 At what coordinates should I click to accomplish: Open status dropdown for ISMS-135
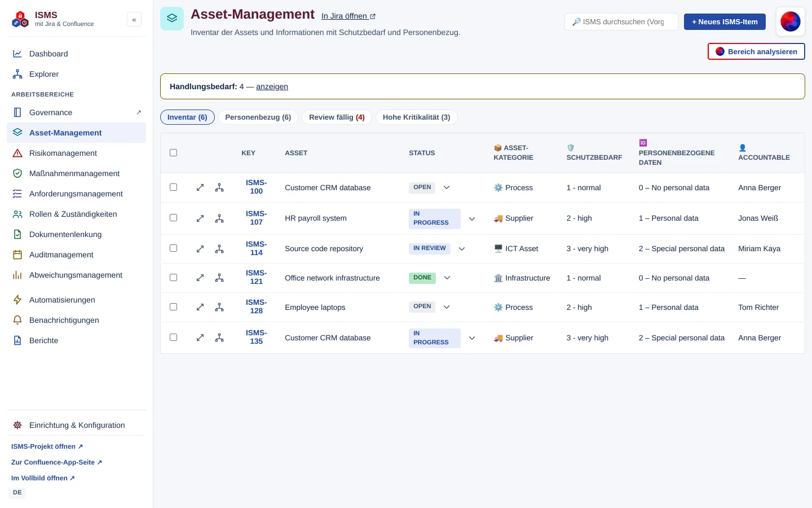(472, 338)
